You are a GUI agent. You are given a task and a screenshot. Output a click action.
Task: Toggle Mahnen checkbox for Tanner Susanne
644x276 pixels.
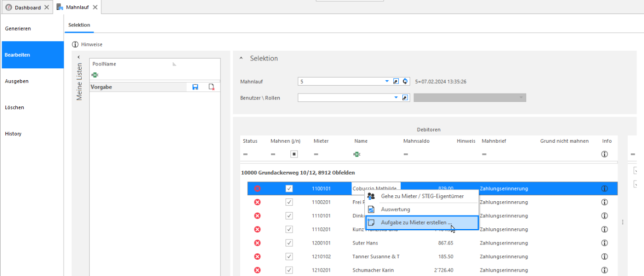click(x=289, y=256)
